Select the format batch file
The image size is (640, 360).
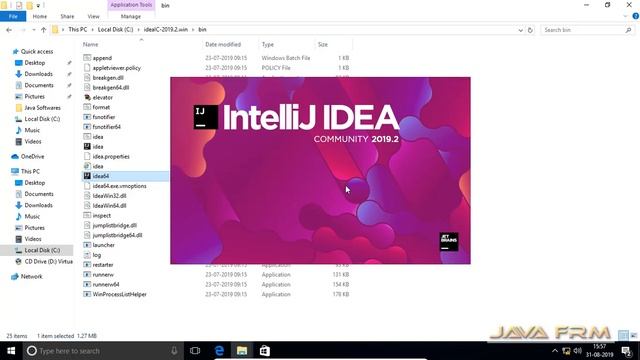pos(101,107)
